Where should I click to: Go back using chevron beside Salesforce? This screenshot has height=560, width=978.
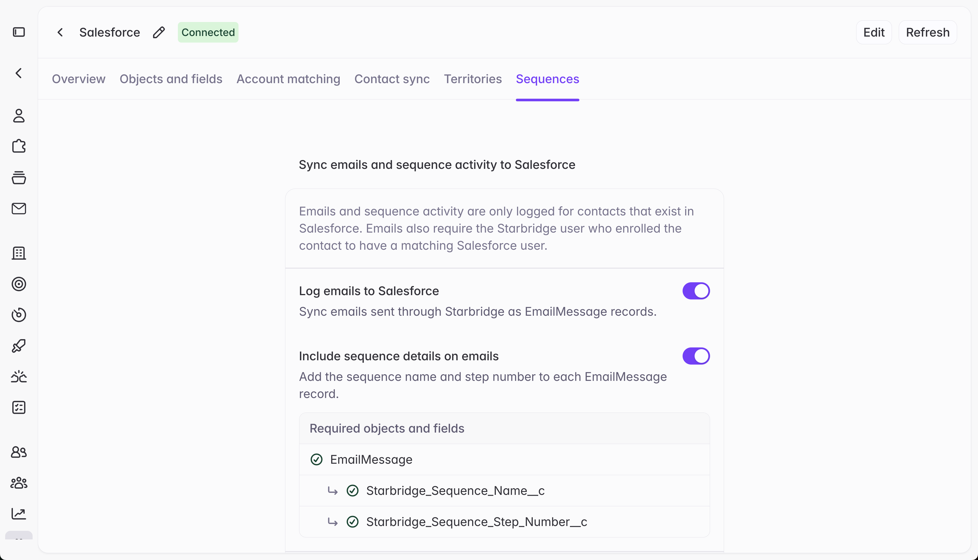[60, 32]
